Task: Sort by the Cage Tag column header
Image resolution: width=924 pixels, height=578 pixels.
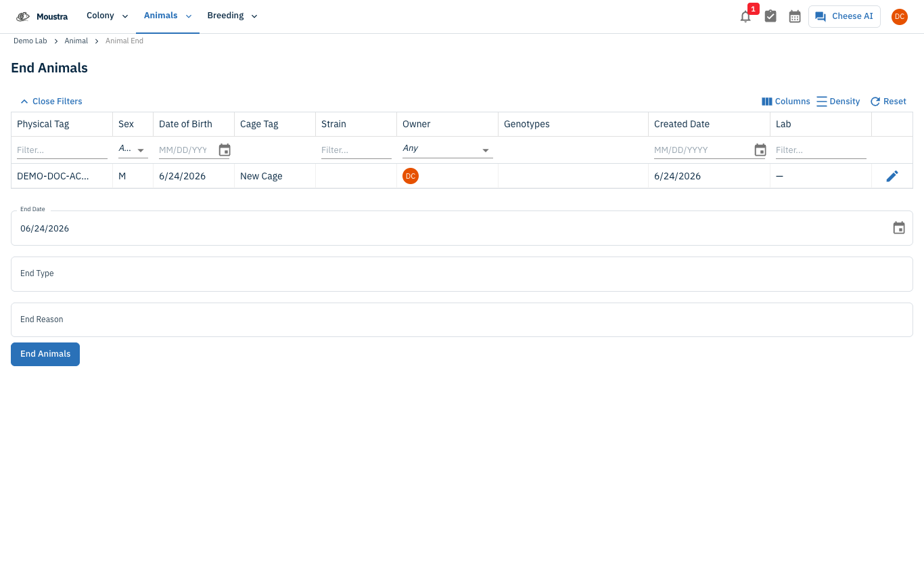Action: 275,125
